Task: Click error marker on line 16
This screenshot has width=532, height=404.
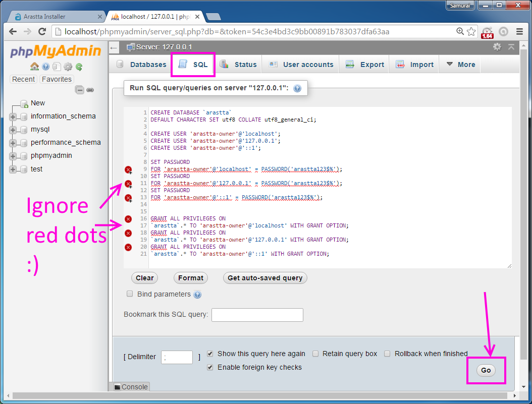Action: [128, 219]
